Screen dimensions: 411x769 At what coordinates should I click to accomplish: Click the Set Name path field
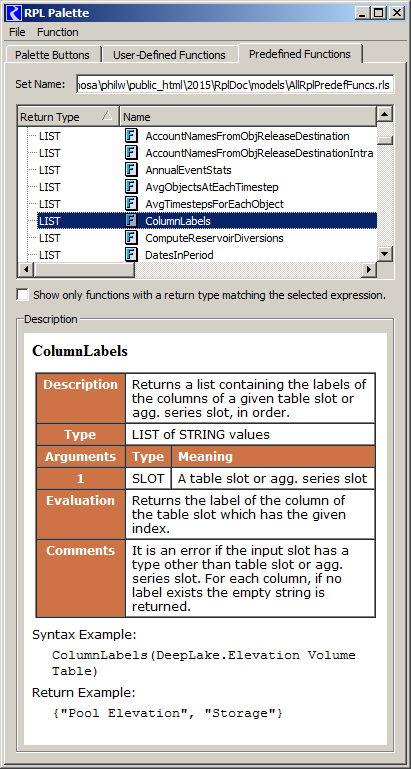pos(235,85)
